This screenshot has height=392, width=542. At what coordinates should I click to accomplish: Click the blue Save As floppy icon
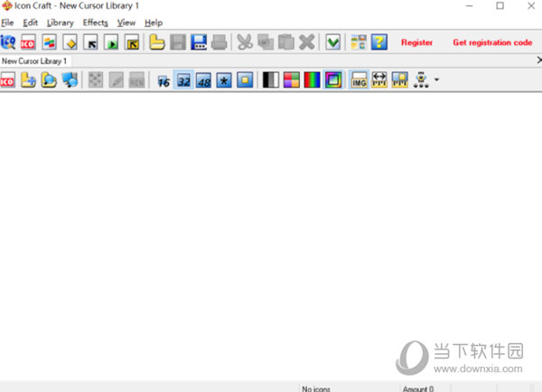click(x=199, y=42)
